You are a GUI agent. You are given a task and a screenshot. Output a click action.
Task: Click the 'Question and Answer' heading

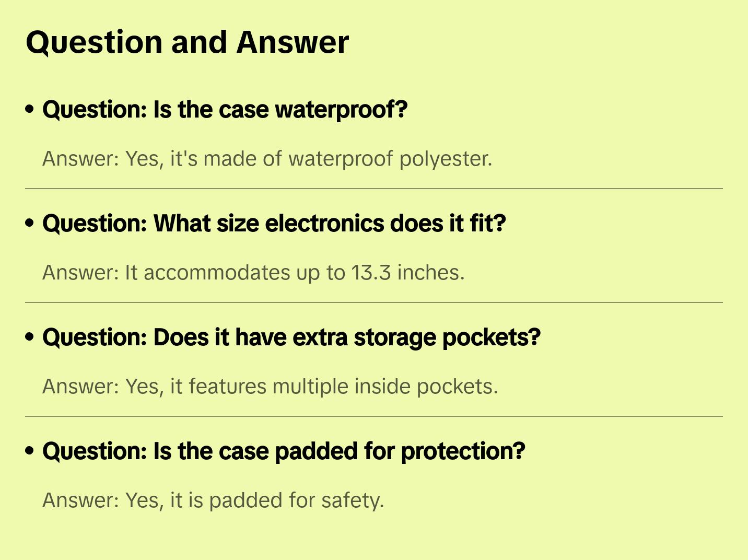coord(187,42)
